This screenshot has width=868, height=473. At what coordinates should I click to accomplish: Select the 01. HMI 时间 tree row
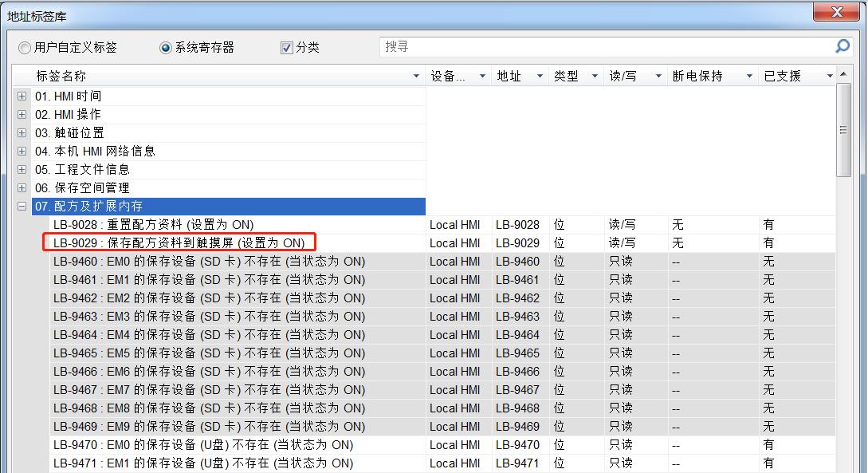point(229,97)
